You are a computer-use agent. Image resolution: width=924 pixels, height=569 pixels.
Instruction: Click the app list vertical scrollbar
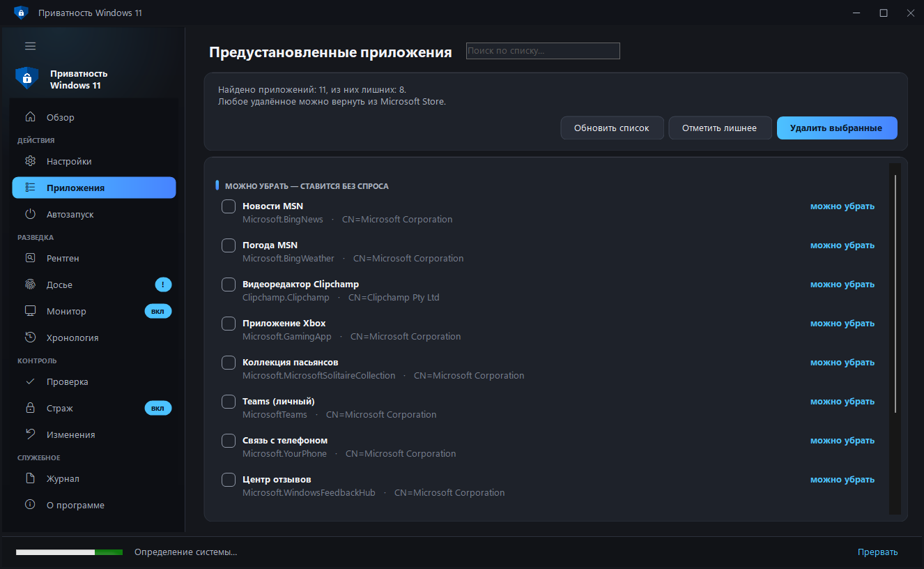coord(895,293)
